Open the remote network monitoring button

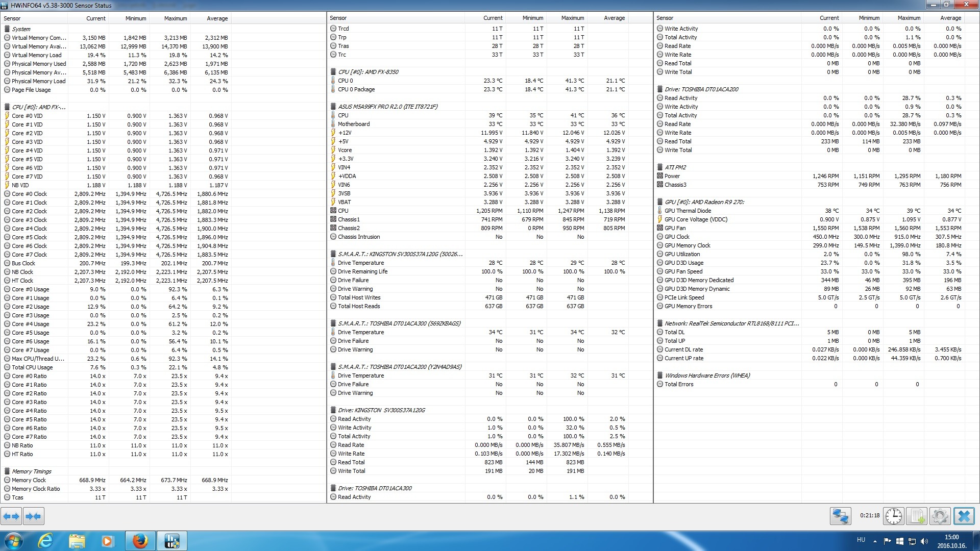click(840, 516)
